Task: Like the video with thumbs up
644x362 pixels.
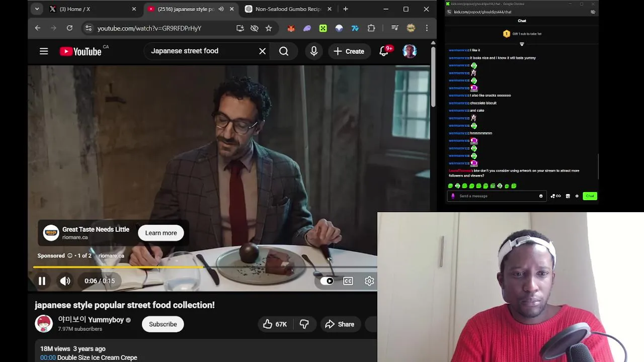Action: [275, 324]
